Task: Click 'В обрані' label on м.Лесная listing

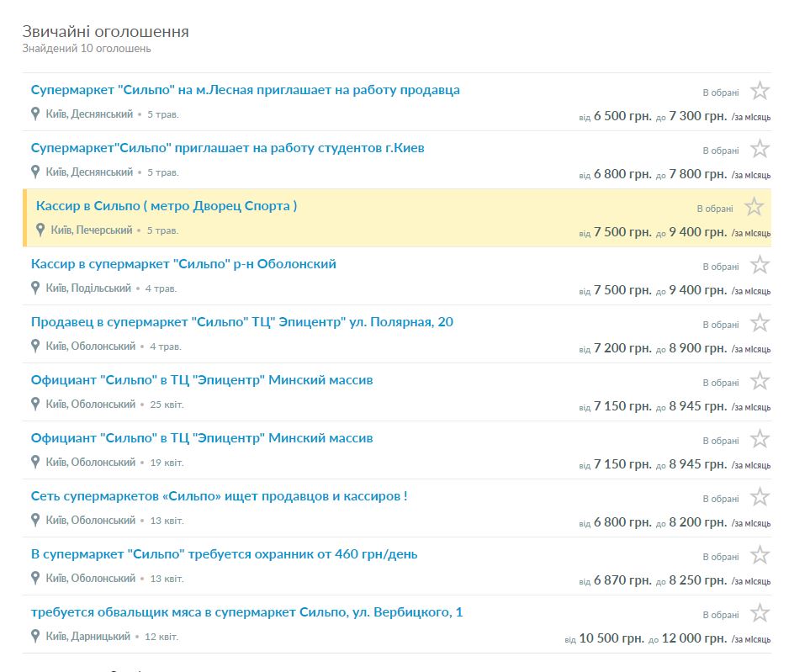Action: click(x=721, y=93)
